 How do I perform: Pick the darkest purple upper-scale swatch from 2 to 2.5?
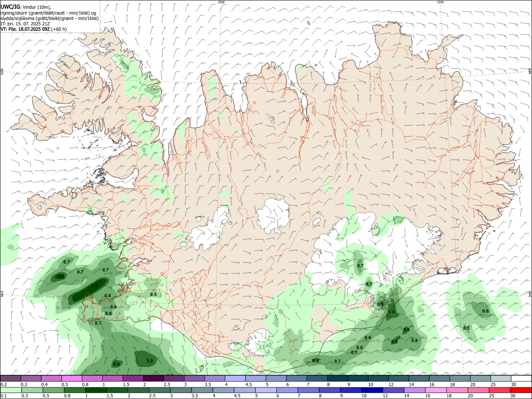(x=153, y=378)
